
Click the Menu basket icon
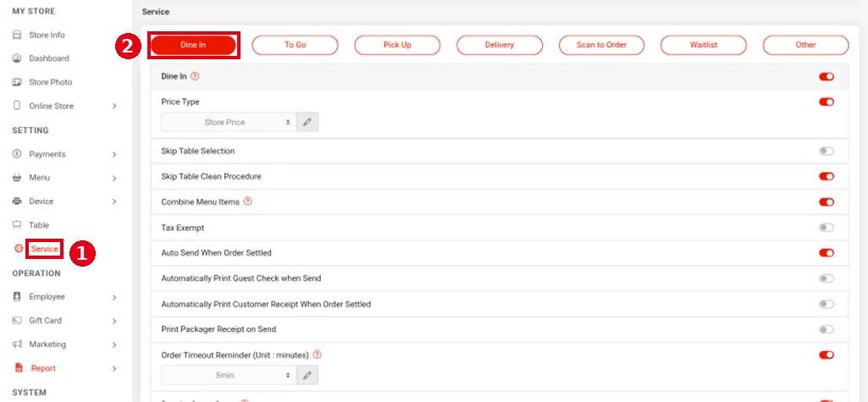click(x=17, y=178)
